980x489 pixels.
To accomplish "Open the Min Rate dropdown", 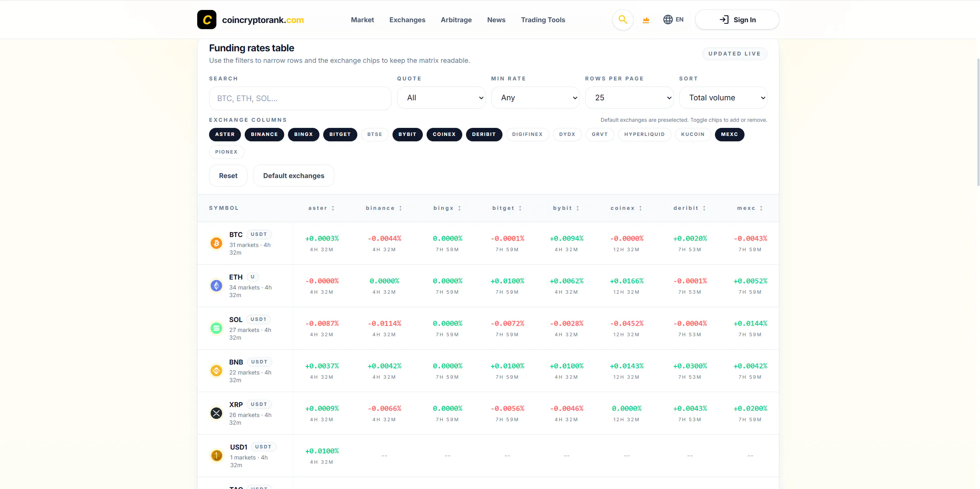I will (x=535, y=98).
